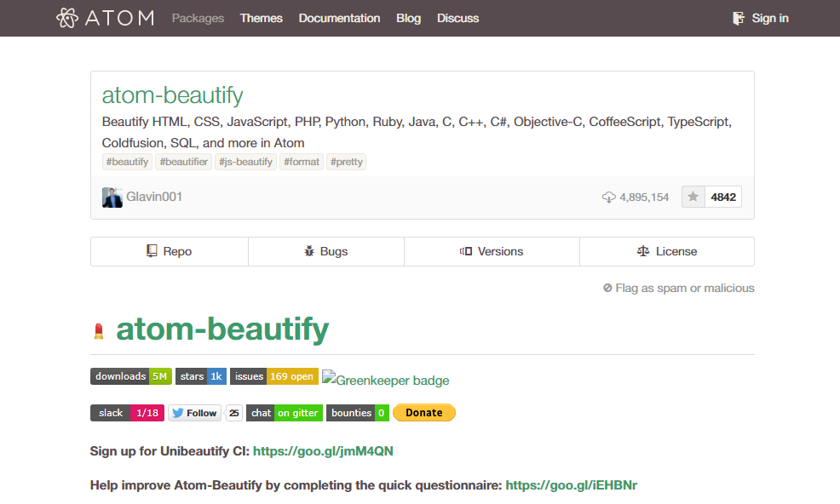Viewport: 840px width, 504px height.
Task: Click the 'Sign up for Unibeautify CI:' text
Action: (x=170, y=451)
